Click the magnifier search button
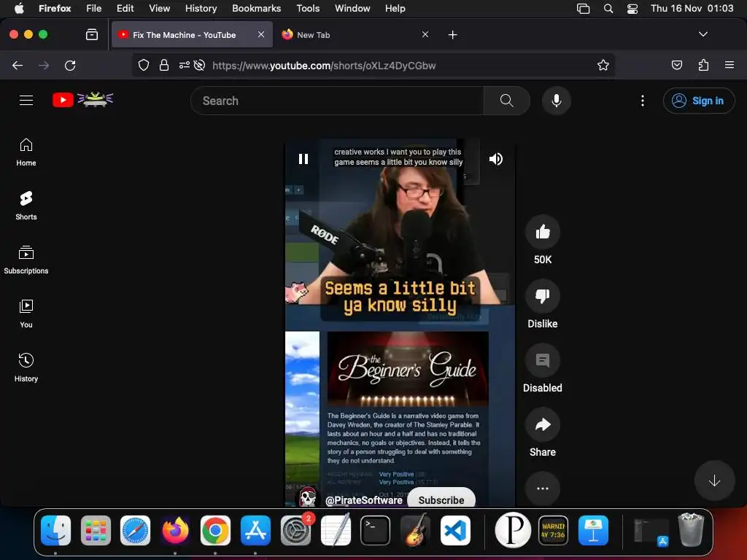 pyautogui.click(x=507, y=101)
